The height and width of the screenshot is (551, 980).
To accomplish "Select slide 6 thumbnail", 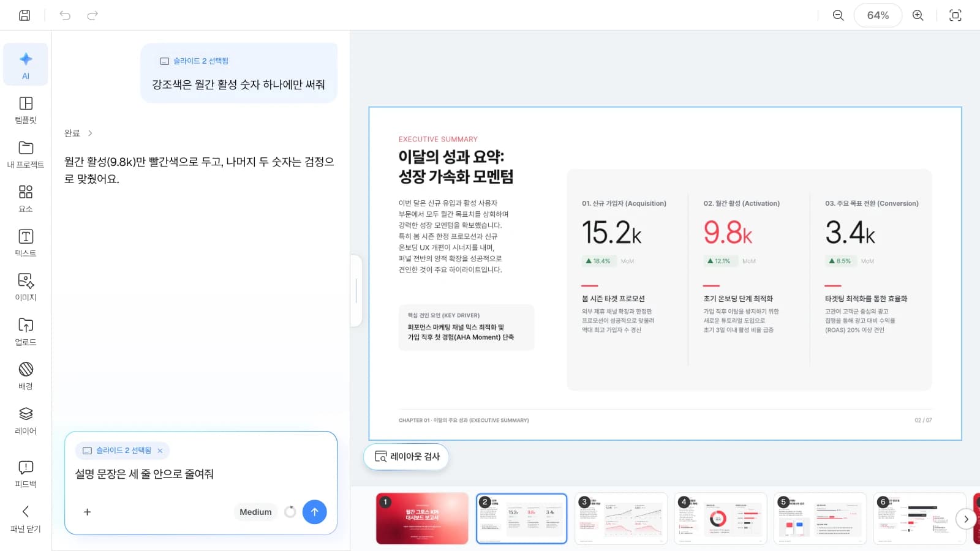I will (919, 519).
